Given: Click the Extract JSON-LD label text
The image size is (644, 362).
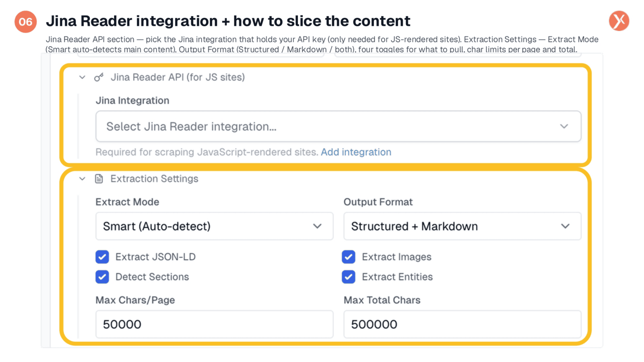Looking at the screenshot, I should [155, 257].
